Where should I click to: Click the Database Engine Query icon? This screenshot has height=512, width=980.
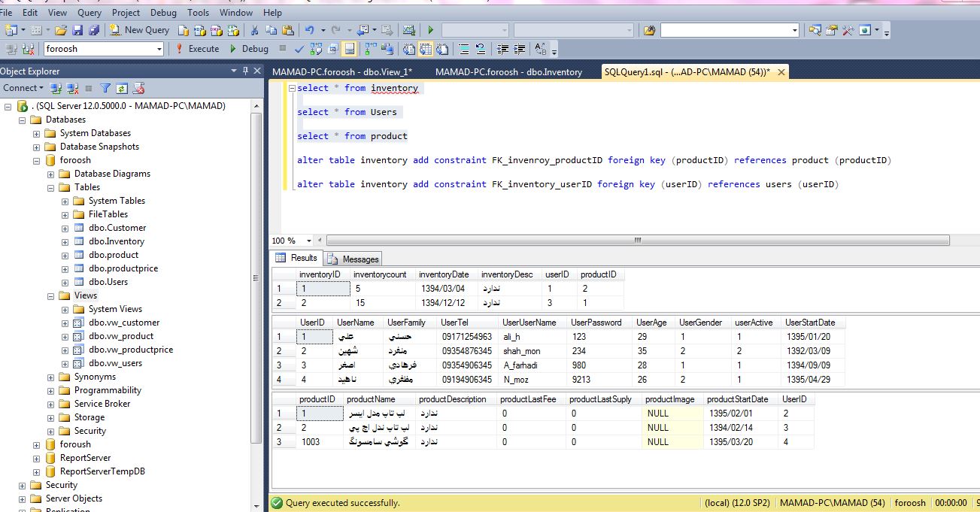183,30
